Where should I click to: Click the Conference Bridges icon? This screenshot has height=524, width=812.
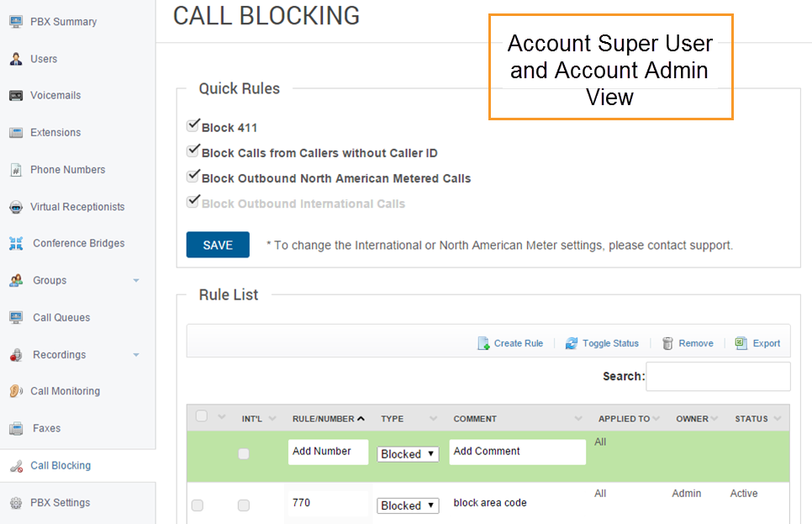(17, 243)
